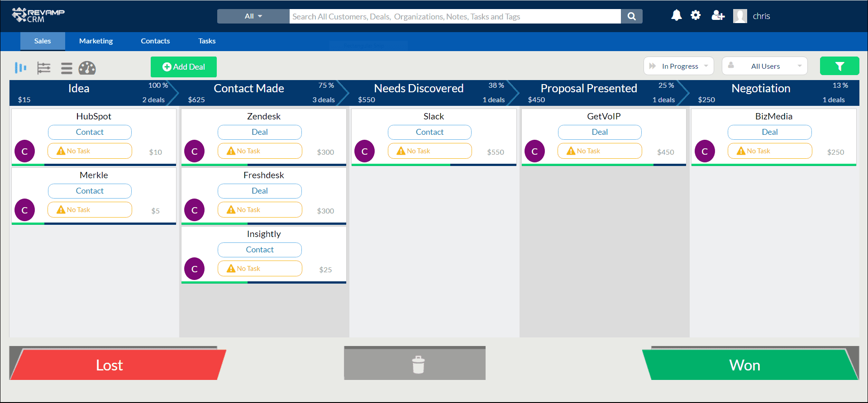Click GetVoIP card owner avatar
The height and width of the screenshot is (403, 868).
(x=534, y=151)
